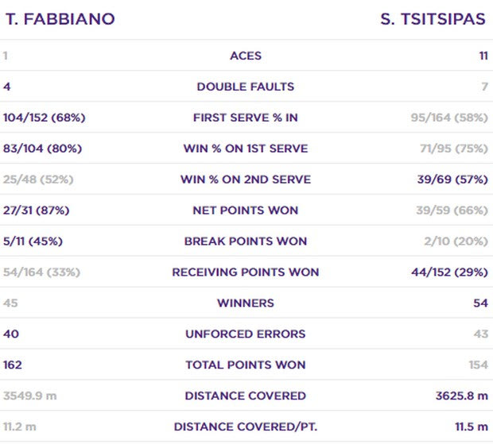Click the FIRST SERVE % IN label
493x448 pixels.
coord(246,118)
